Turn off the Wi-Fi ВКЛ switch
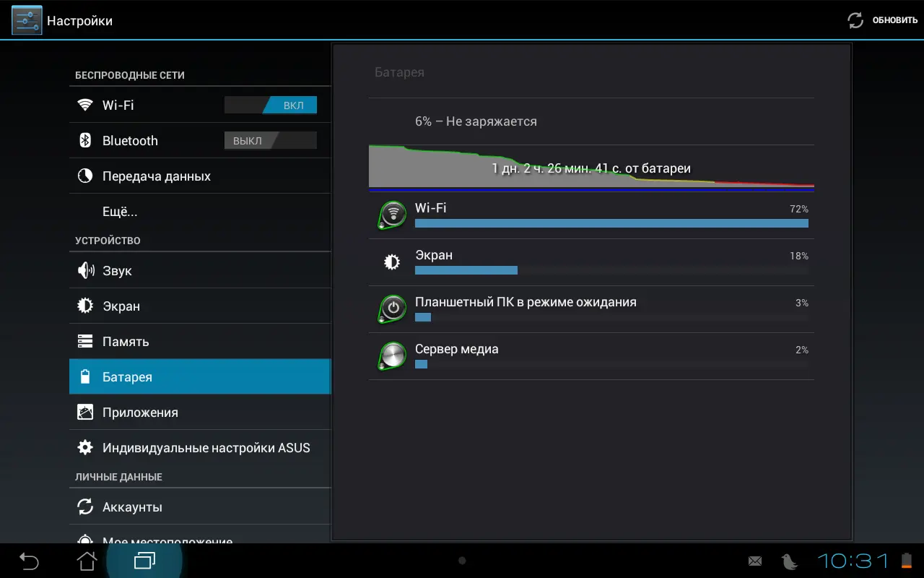 (x=271, y=105)
